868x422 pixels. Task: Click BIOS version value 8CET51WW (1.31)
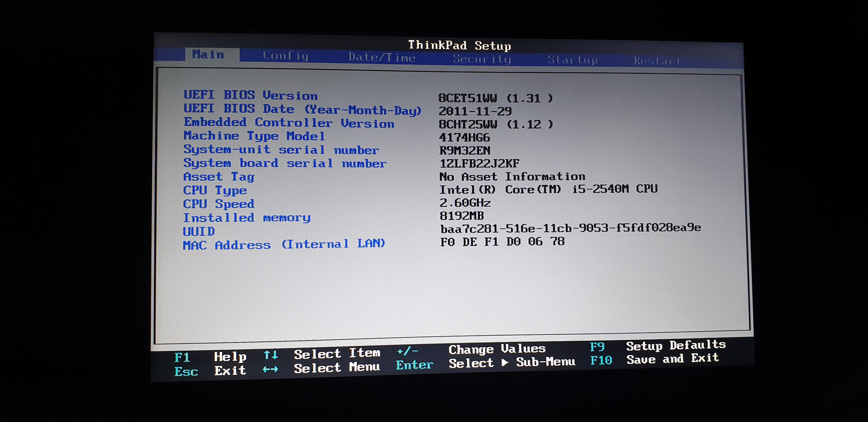click(x=495, y=98)
